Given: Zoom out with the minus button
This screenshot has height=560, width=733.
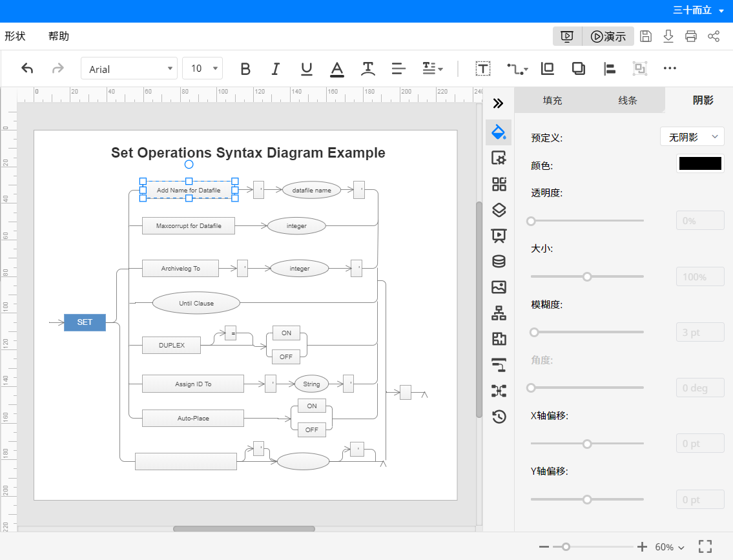Looking at the screenshot, I should 544,546.
